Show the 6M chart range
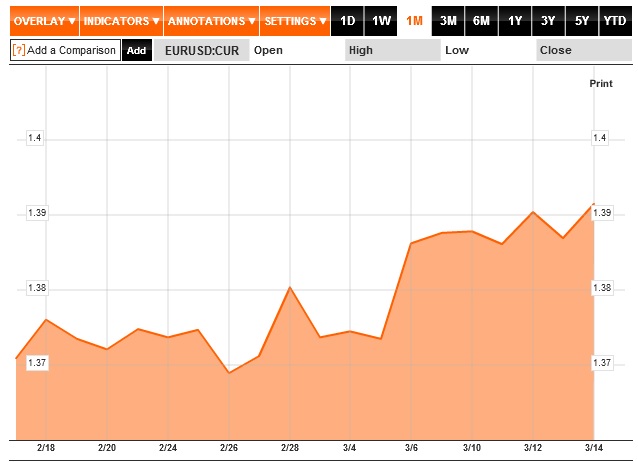The image size is (638, 462). (x=481, y=20)
